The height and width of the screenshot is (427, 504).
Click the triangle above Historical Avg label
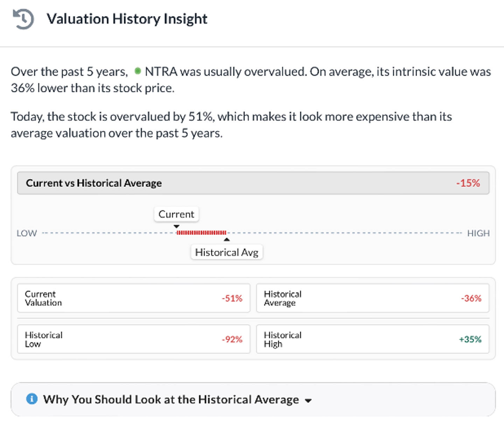[227, 240]
